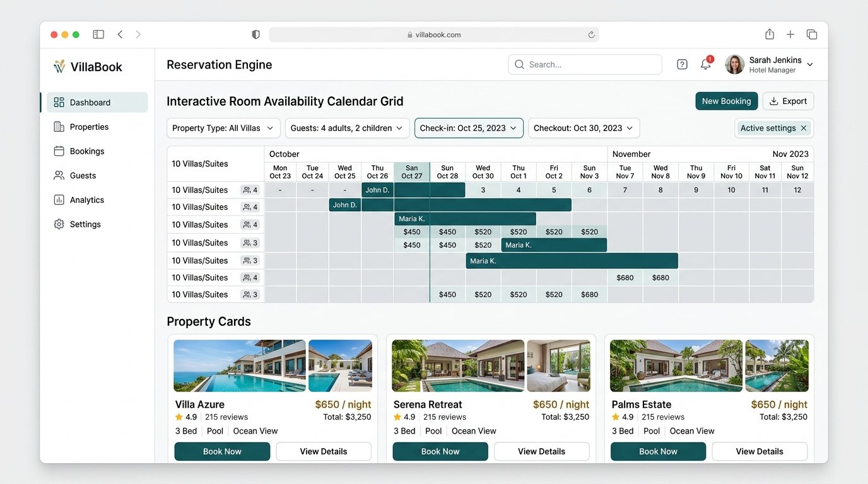Open the help question mark icon
The width and height of the screenshot is (868, 484).
point(682,64)
